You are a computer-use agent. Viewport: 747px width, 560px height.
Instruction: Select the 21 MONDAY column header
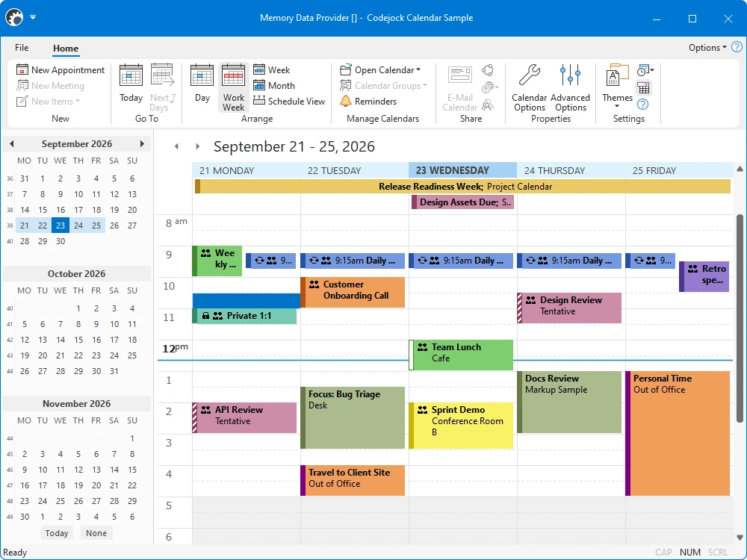[247, 170]
